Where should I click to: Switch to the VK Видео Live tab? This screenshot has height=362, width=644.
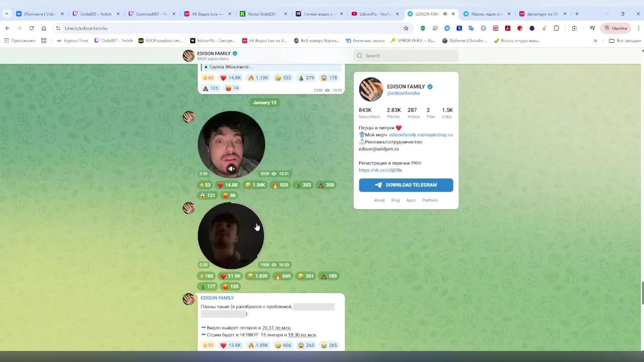[207, 14]
